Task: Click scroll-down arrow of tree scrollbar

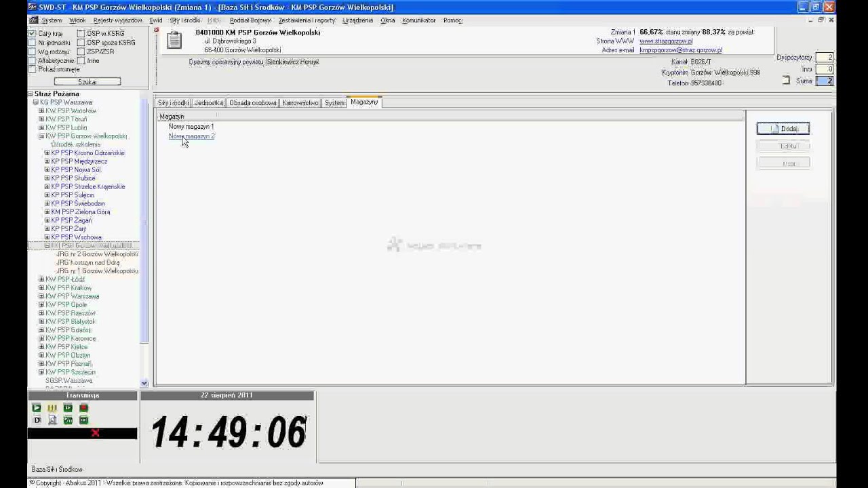Action: 144,383
